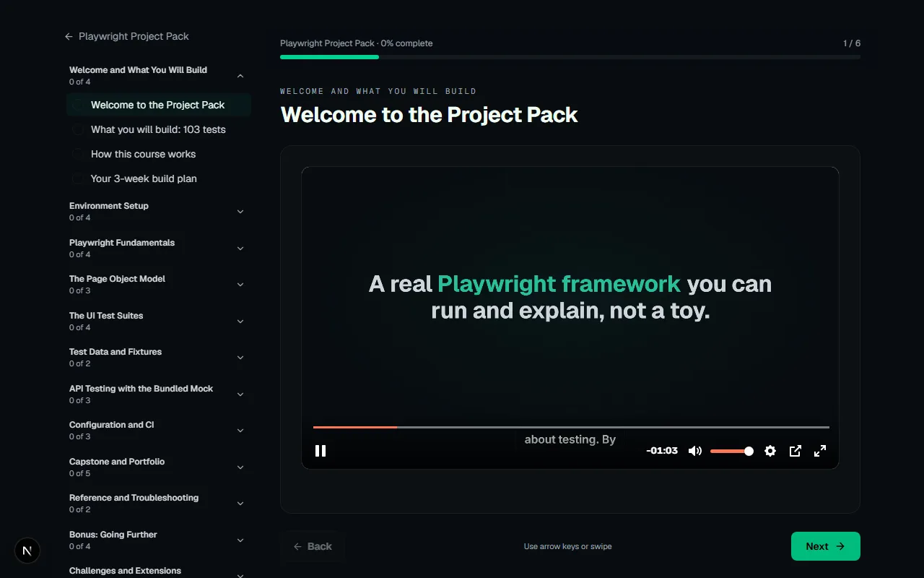This screenshot has height=578, width=924.
Task: Expand Bonus: Going Further chevron
Action: point(240,540)
